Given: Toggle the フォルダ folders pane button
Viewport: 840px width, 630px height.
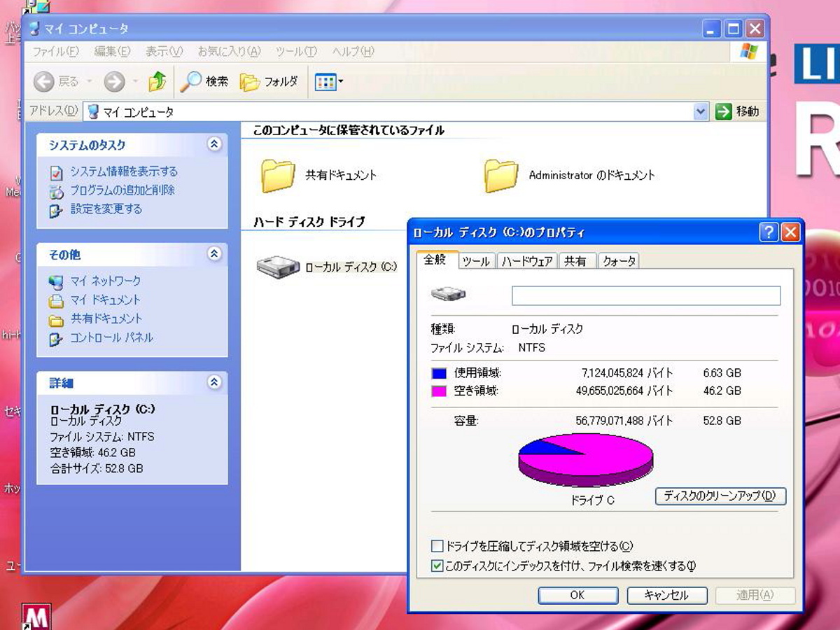Looking at the screenshot, I should tap(269, 82).
